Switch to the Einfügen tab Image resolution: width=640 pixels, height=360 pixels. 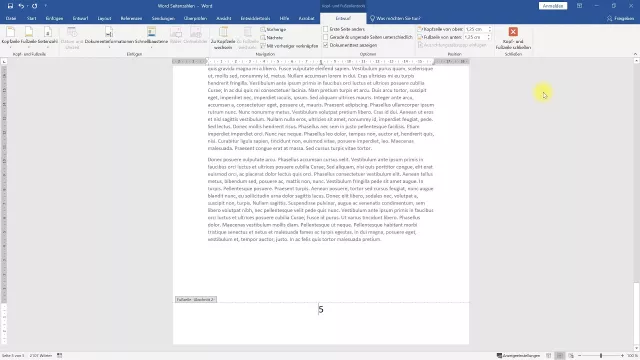tap(54, 18)
